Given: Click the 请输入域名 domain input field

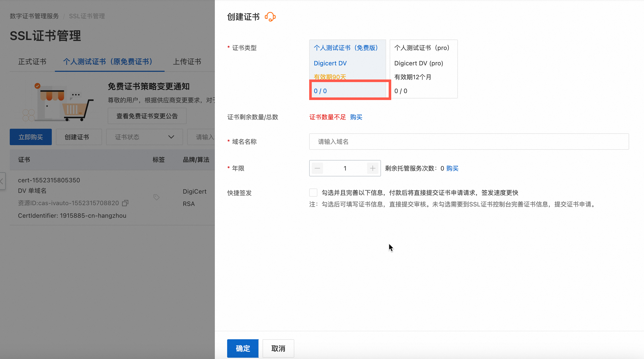Looking at the screenshot, I should [x=469, y=142].
